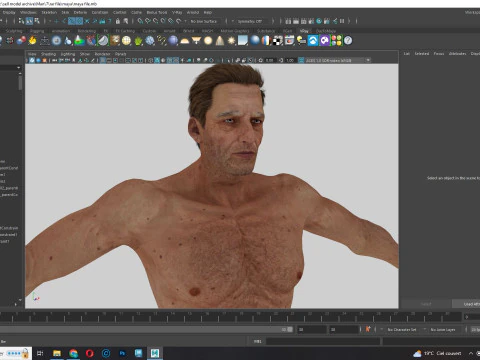Open the viewport Shading menu
This screenshot has width=480, height=360.
click(48, 54)
